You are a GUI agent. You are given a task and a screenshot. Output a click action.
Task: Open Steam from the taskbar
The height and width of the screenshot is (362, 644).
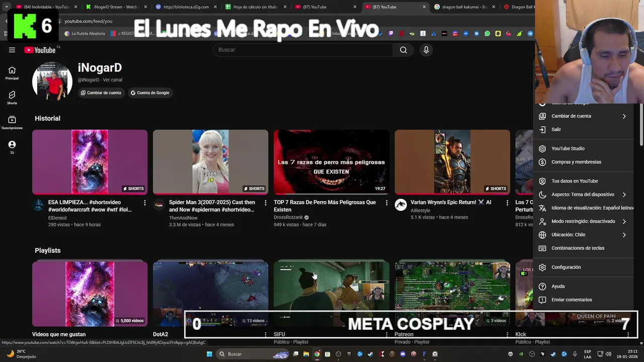click(x=370, y=354)
